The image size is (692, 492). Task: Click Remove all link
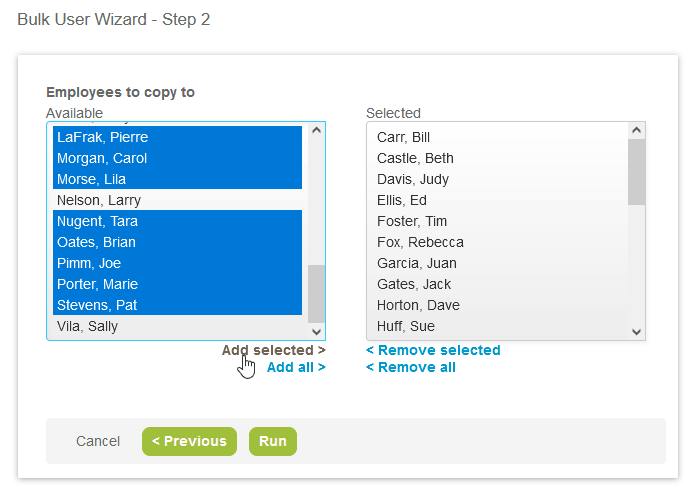[x=411, y=367]
